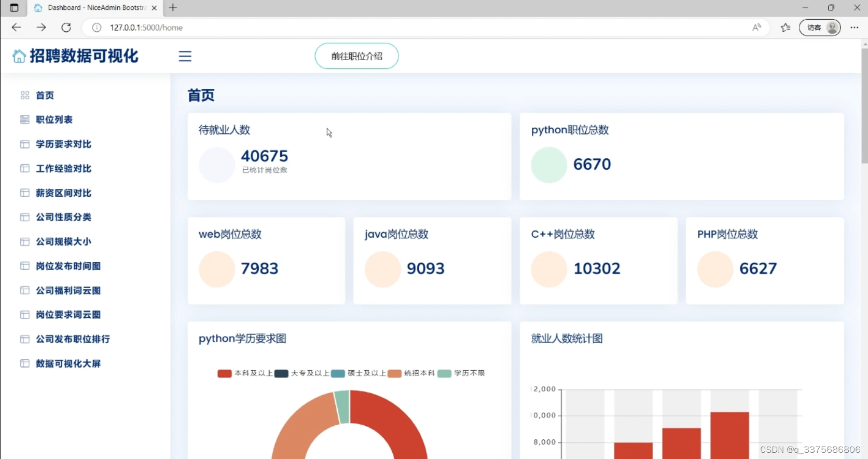Open 职位列表 in the sidebar
Viewport: 868px width, 459px height.
(54, 119)
